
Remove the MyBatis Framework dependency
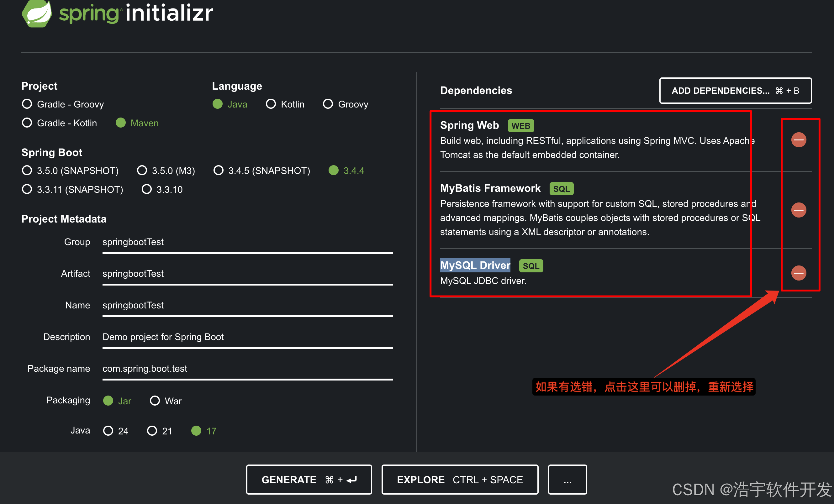coord(799,210)
